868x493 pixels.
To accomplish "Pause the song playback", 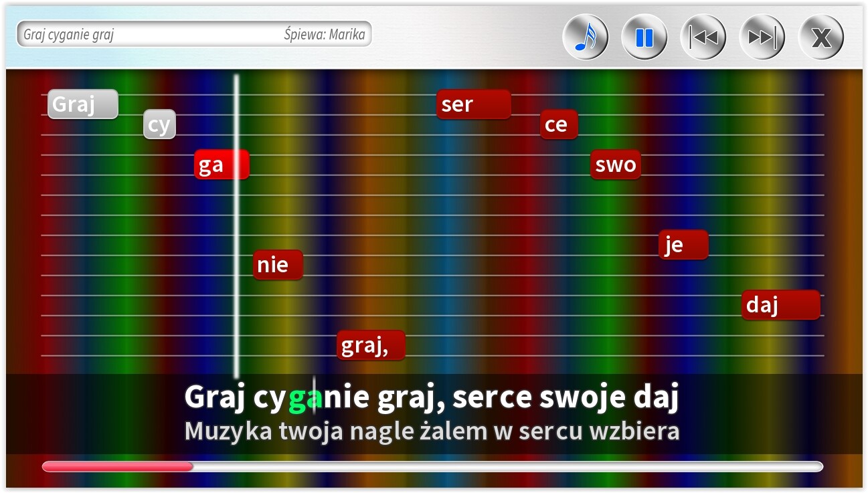I will [644, 37].
